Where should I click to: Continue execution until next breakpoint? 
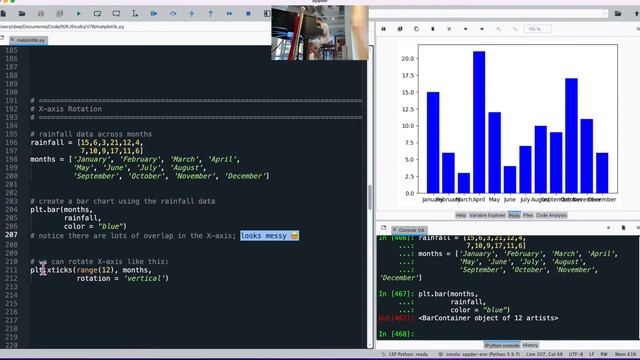click(229, 14)
